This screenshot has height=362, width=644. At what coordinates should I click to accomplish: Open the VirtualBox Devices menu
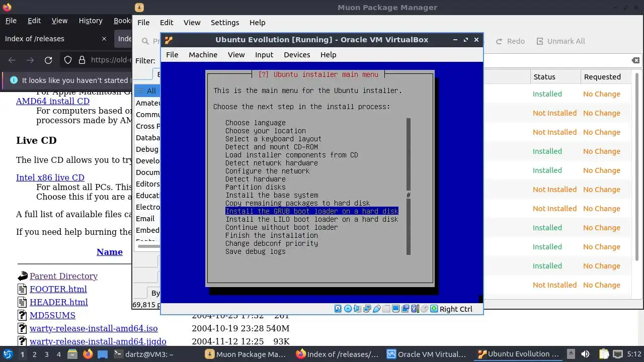pyautogui.click(x=296, y=54)
